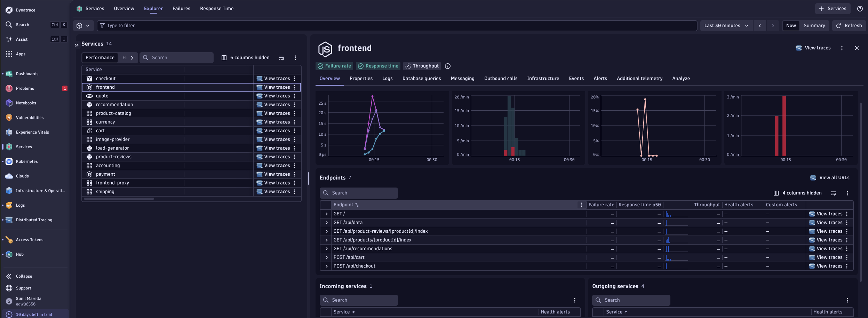Viewport: 868px width, 318px height.
Task: Switch to the Database queries tab
Action: point(421,79)
